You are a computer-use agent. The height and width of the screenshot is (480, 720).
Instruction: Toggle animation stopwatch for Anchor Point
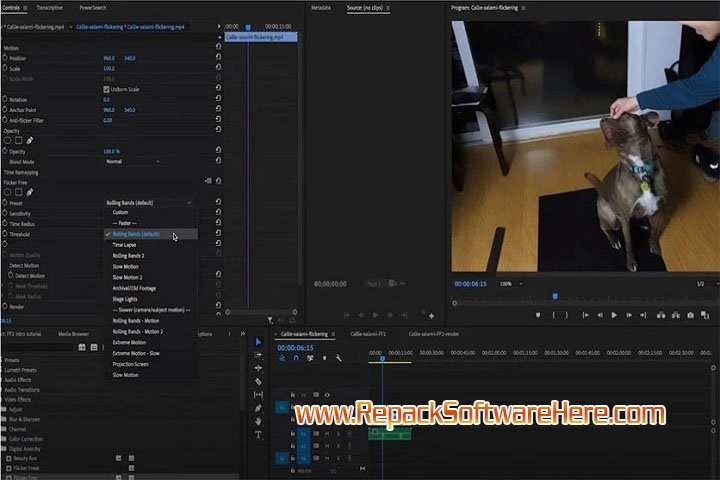(5, 109)
